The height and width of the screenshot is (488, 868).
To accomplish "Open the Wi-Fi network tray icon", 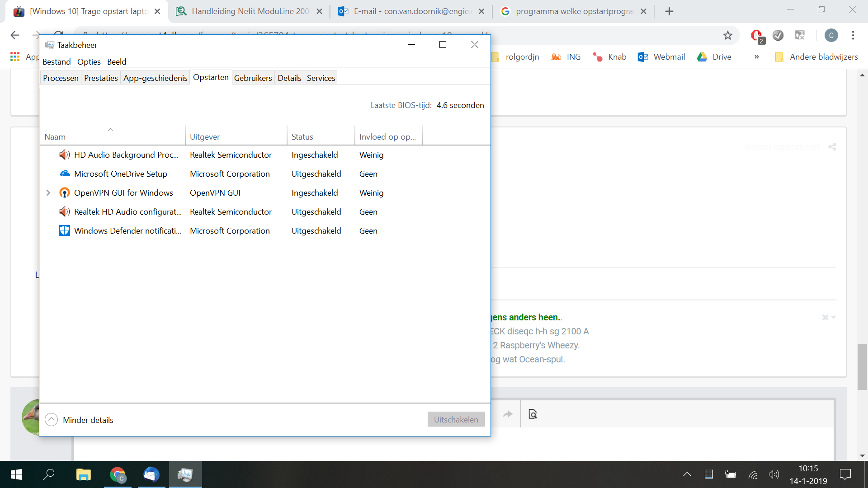I will [x=752, y=474].
